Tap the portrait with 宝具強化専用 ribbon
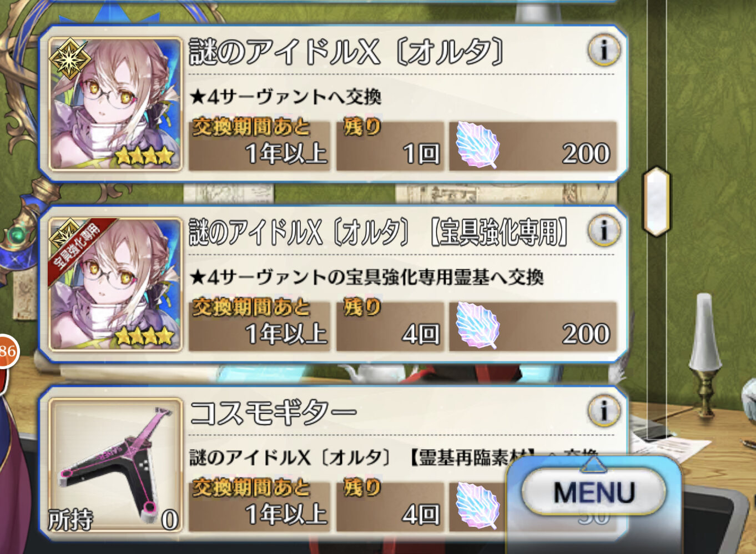 pyautogui.click(x=115, y=284)
